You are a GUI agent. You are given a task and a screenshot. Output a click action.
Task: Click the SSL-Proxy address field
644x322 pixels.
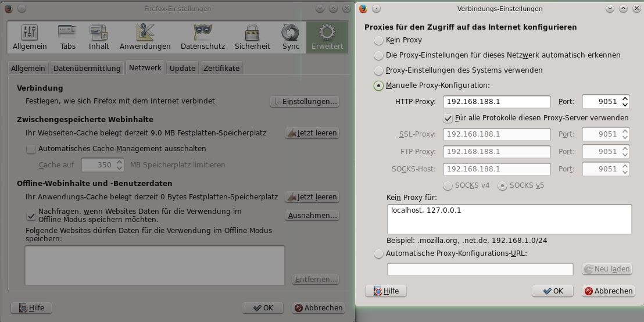tap(496, 134)
